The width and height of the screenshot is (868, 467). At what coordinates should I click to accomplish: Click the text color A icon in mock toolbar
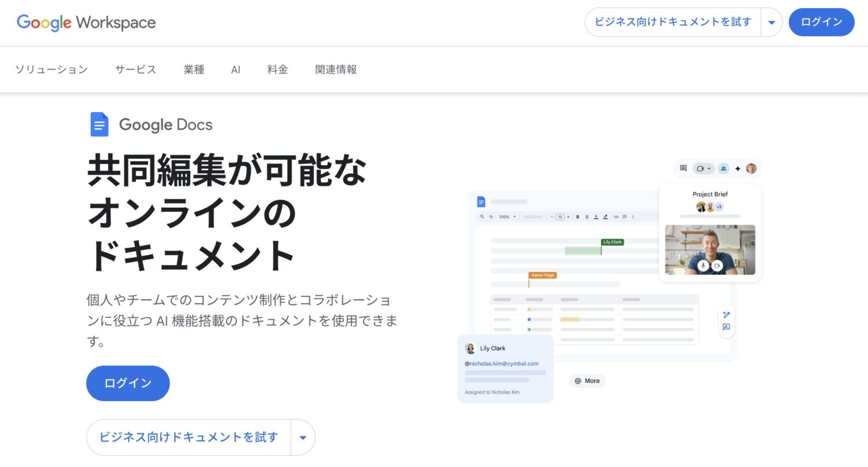pos(596,216)
